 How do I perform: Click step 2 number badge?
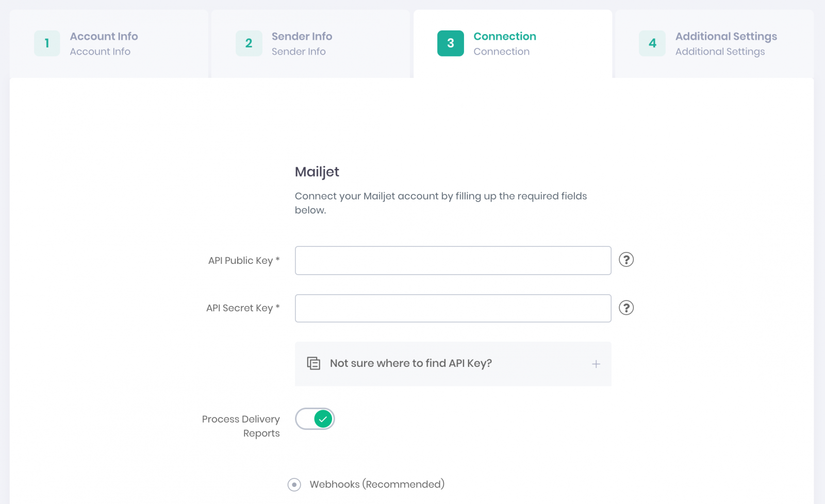[249, 43]
